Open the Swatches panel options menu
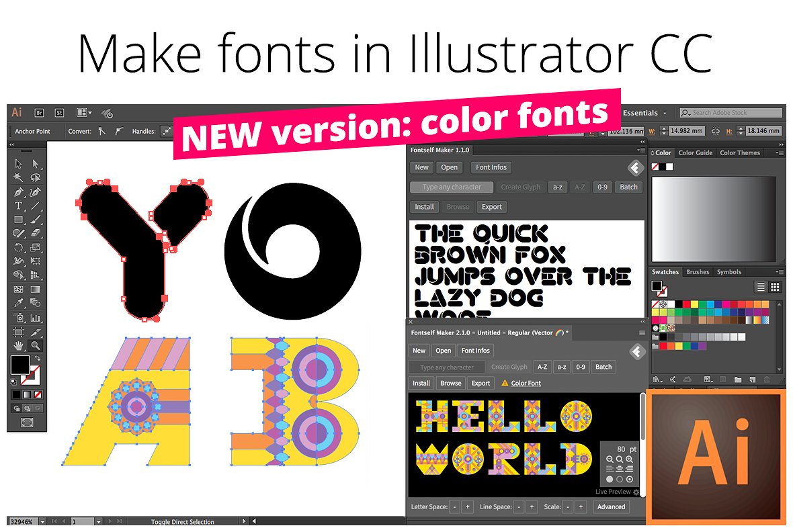 click(779, 271)
